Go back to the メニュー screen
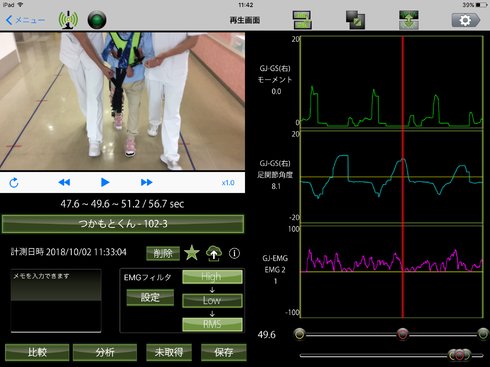The width and height of the screenshot is (490, 367). (x=25, y=20)
